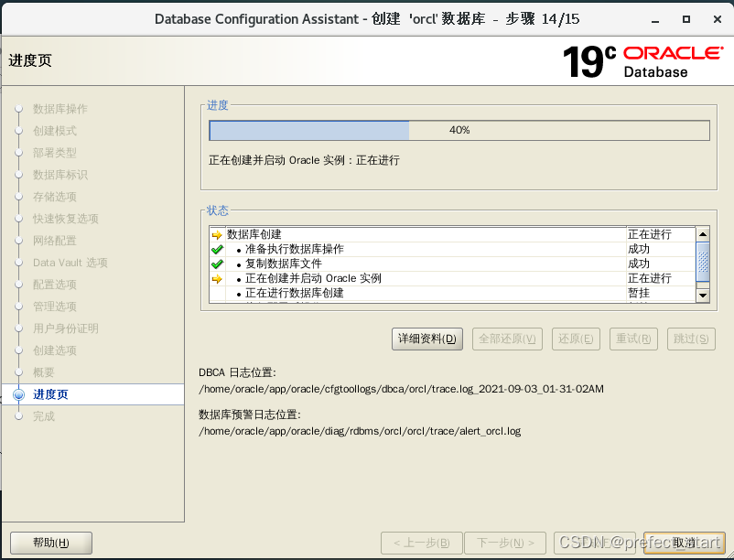Select 网络配置 step in sidebar
This screenshot has width=734, height=560.
coord(54,241)
